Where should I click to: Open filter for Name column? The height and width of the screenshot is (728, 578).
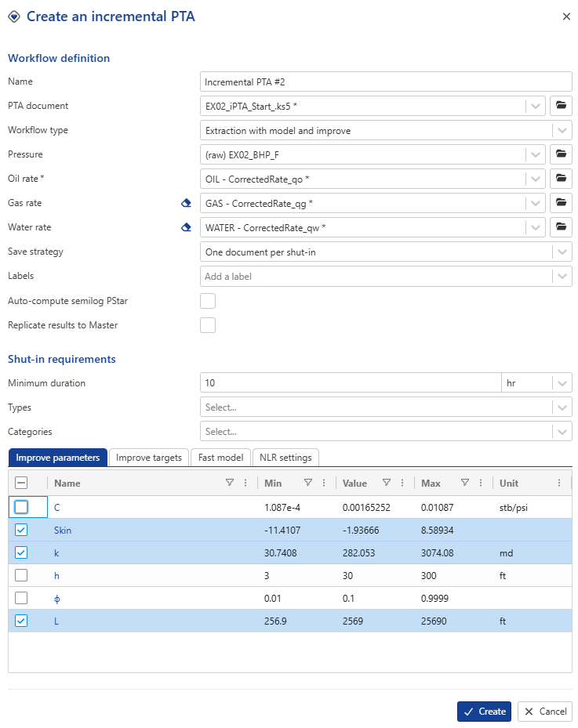click(229, 484)
